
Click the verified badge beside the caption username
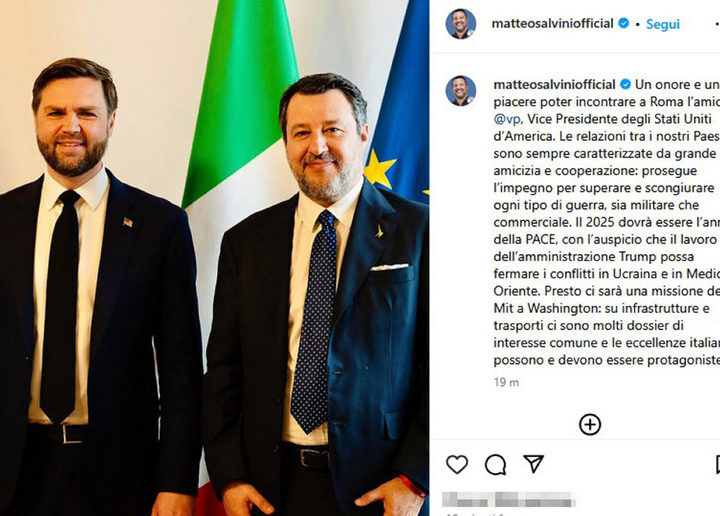625,84
